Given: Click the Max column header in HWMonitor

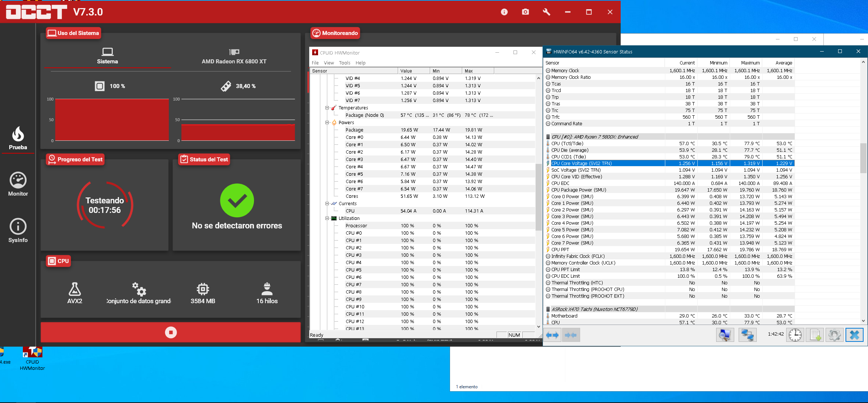Looking at the screenshot, I should coord(478,71).
